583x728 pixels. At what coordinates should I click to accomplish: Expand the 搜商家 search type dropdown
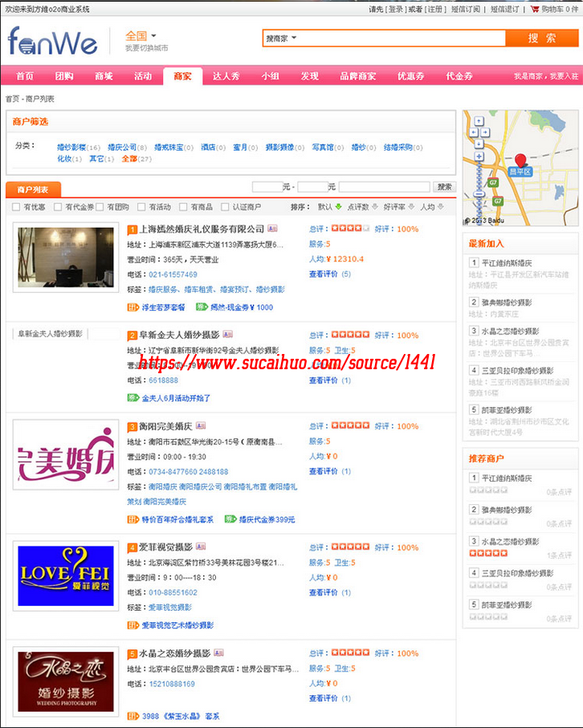[x=281, y=38]
